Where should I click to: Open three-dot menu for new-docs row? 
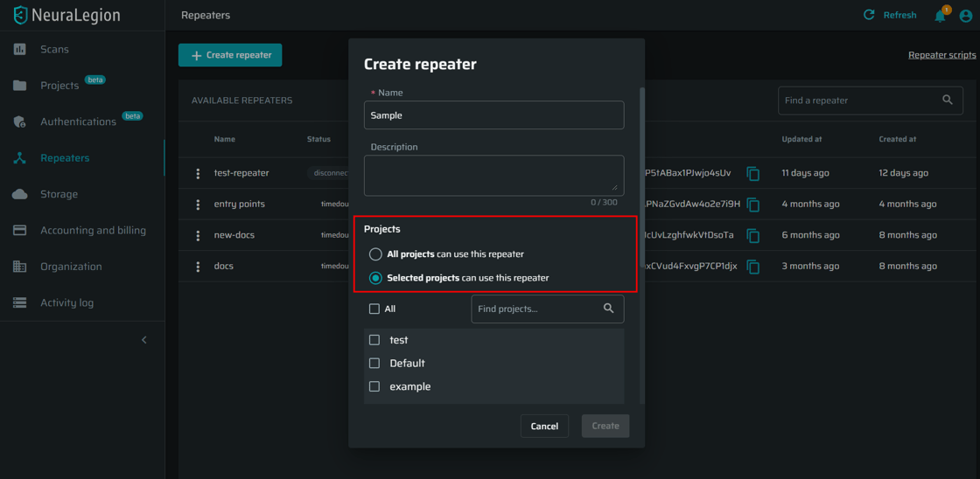tap(198, 235)
